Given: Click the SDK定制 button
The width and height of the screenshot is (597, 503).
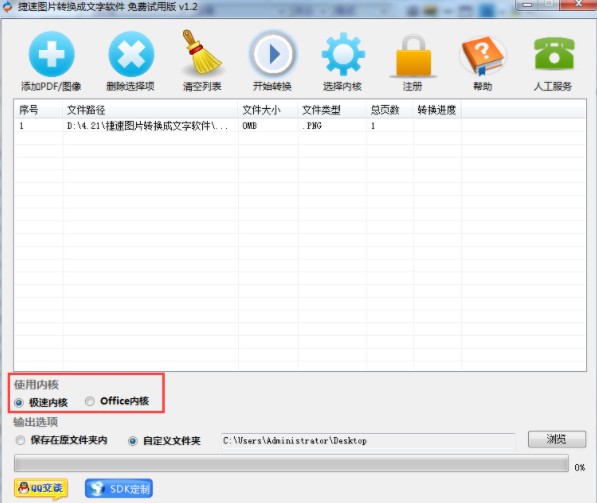Looking at the screenshot, I should 119,489.
